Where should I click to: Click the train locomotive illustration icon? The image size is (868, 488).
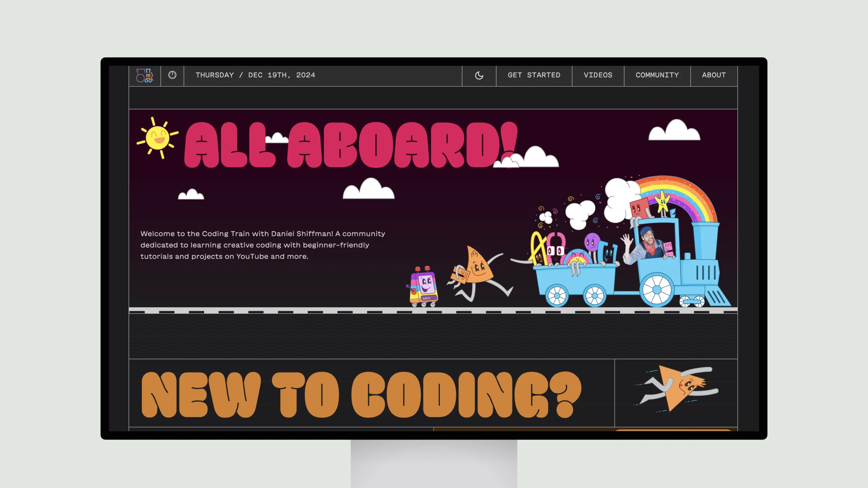(145, 75)
